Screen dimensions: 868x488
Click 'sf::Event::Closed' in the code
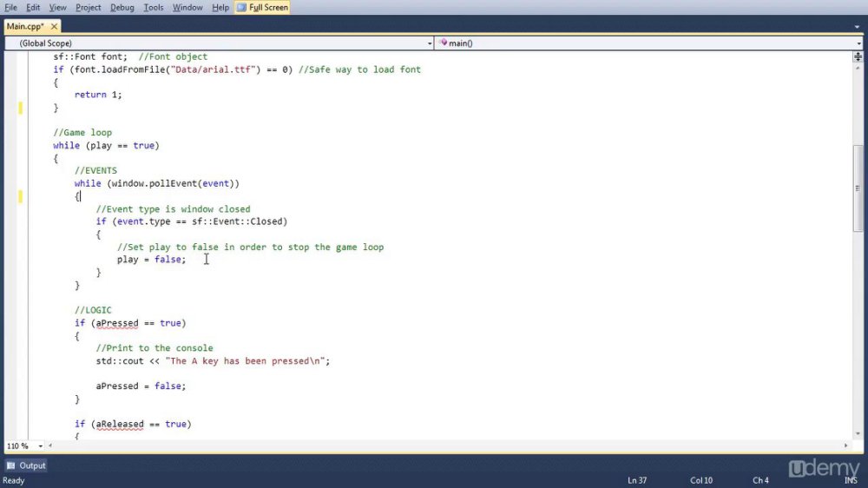pos(237,221)
